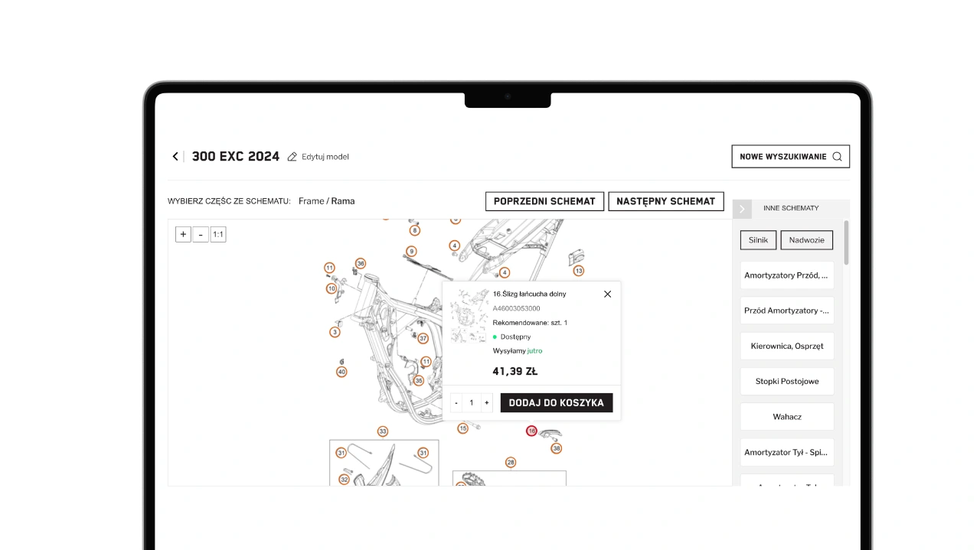Go to Poprzedni Schemat
This screenshot has height=550, width=980.
(544, 201)
